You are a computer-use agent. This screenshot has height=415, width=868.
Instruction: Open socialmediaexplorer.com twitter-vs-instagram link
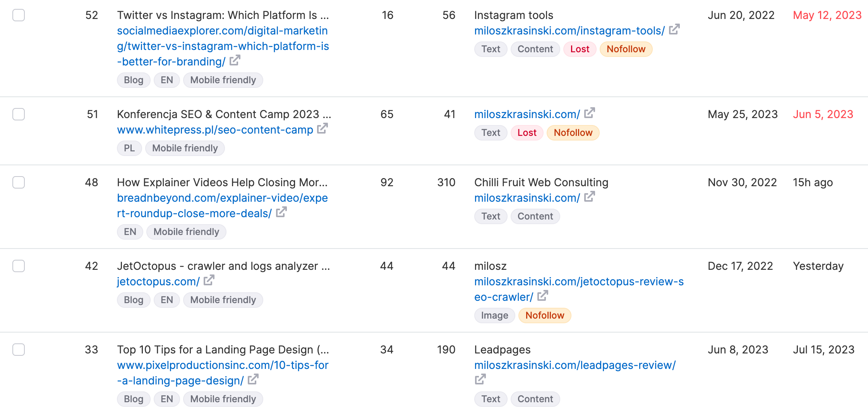[x=223, y=46]
